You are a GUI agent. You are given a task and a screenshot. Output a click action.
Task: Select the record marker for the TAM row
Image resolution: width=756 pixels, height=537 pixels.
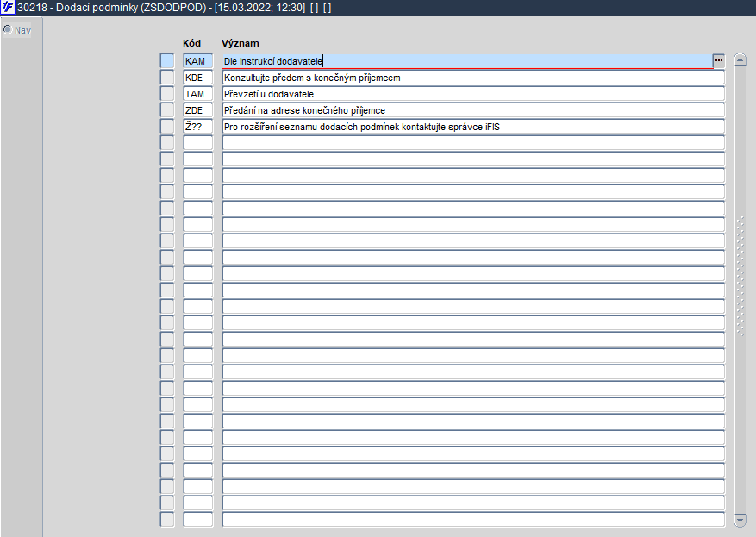(167, 93)
